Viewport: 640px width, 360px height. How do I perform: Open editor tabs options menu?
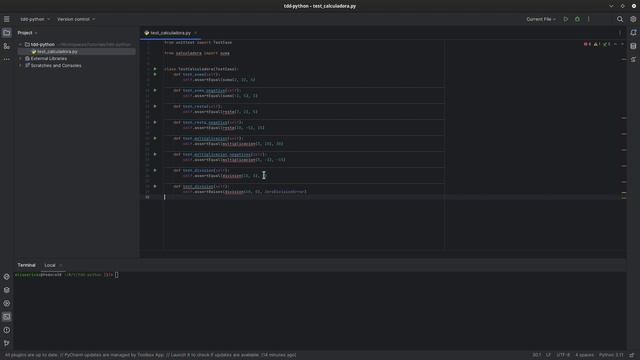620,33
